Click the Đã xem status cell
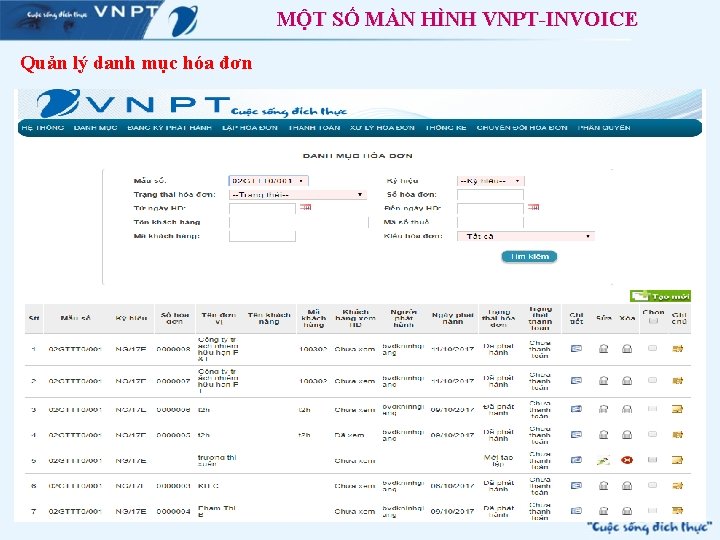The height and width of the screenshot is (540, 720). pos(349,434)
